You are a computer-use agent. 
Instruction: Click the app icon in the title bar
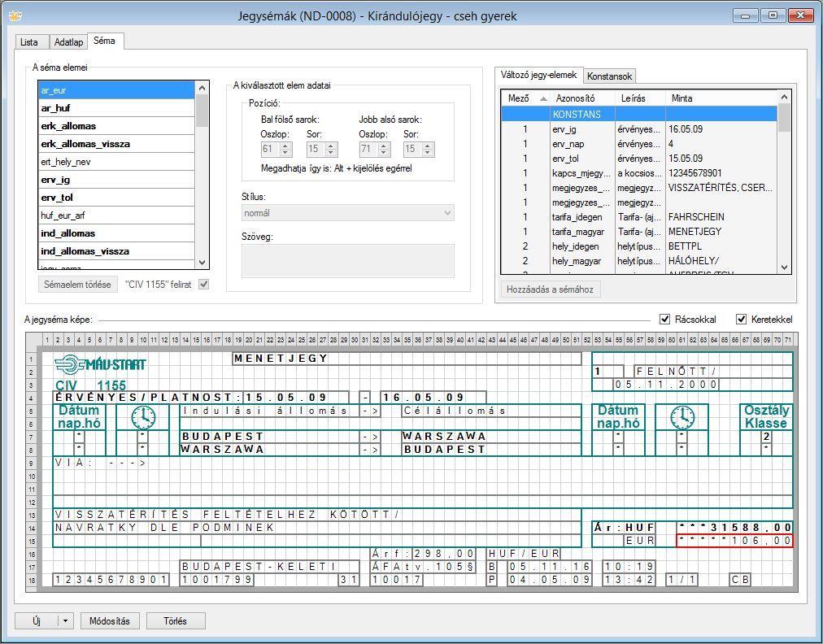coord(15,15)
